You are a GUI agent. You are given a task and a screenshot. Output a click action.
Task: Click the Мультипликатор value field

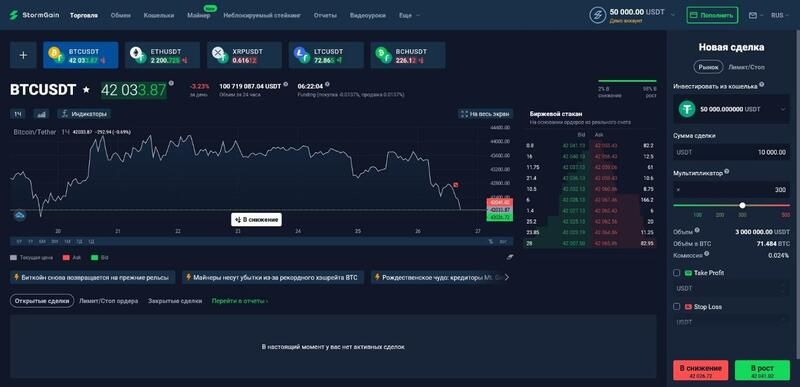[x=732, y=190]
